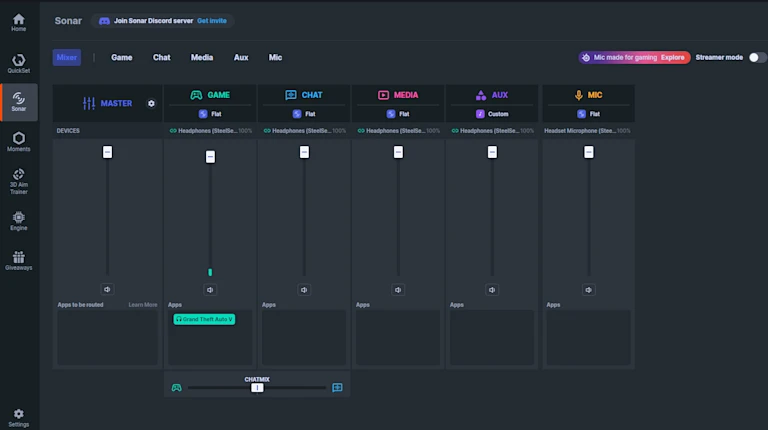
Task: Go to the Home sidebar icon
Action: point(19,23)
